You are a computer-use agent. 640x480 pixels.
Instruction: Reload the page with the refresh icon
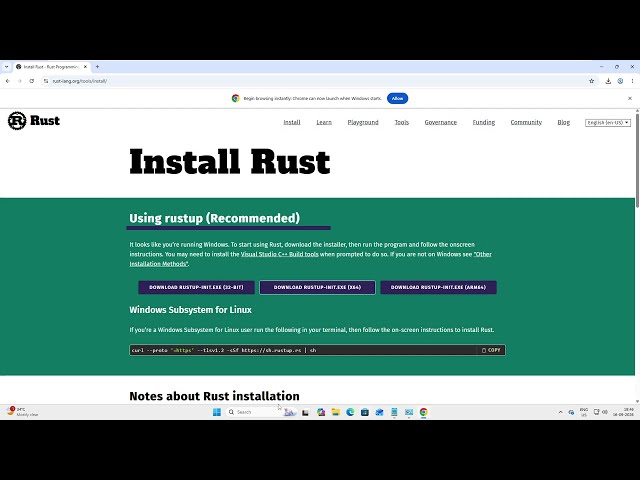32,81
